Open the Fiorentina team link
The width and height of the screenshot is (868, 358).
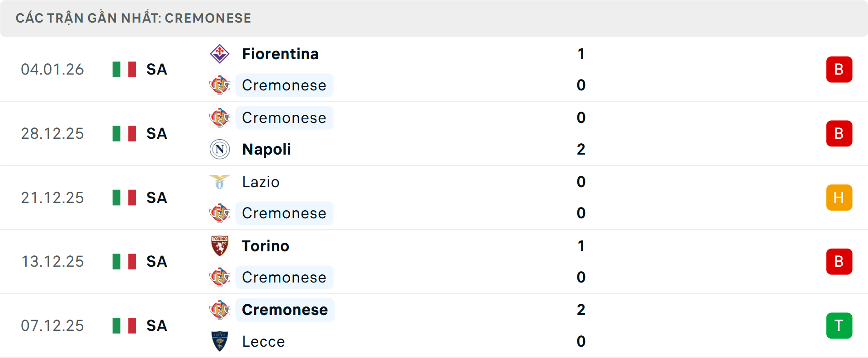point(280,54)
